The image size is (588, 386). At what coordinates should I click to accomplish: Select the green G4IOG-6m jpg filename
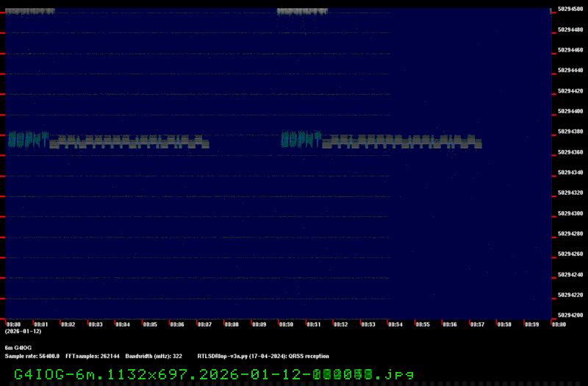pos(214,374)
